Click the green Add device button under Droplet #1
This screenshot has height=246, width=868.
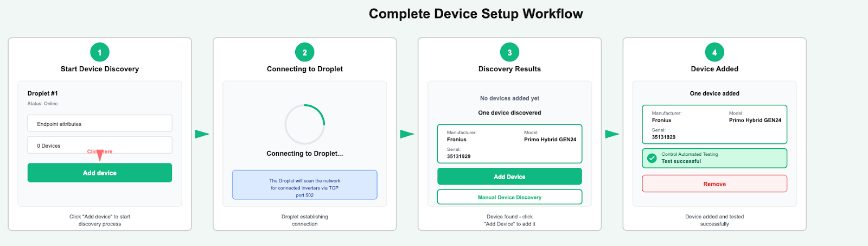point(100,173)
